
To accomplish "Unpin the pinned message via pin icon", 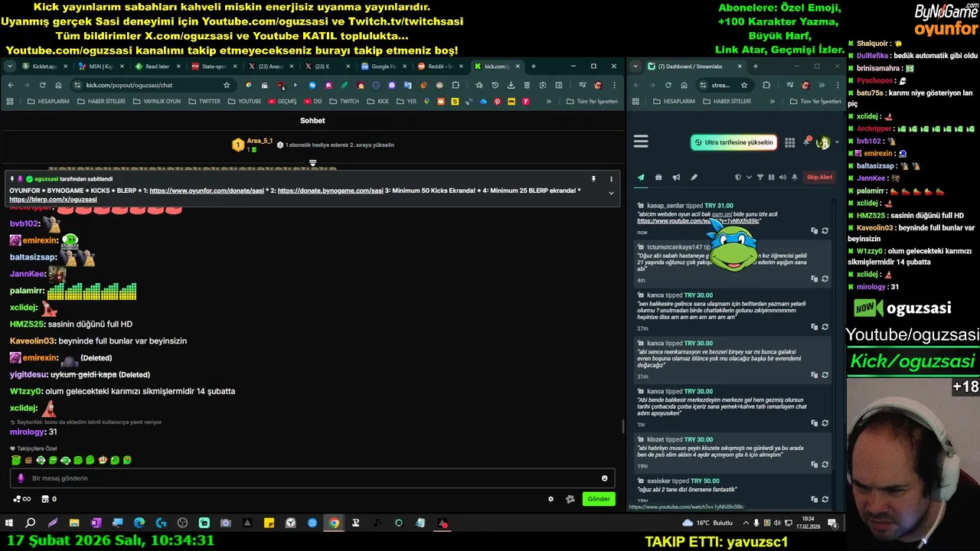I will [593, 179].
